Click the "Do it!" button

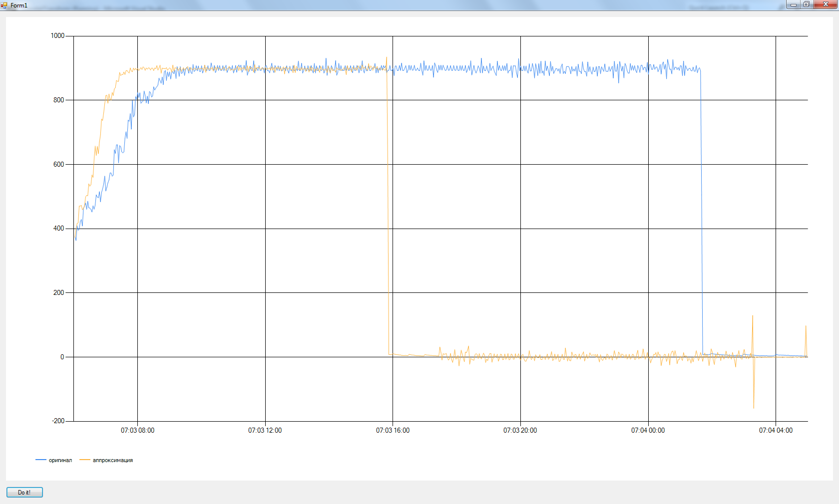tap(24, 493)
